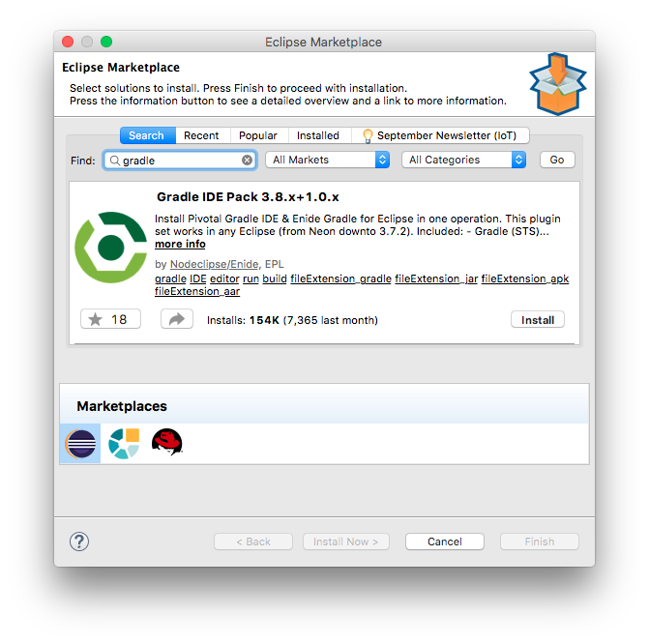Open the Nodeclipse/Enide author link
This screenshot has height=644, width=649.
[215, 264]
